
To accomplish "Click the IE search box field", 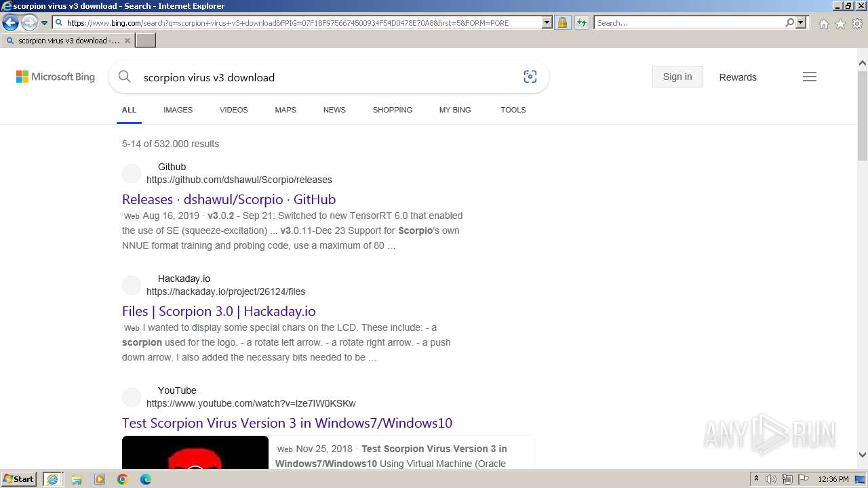I will [x=688, y=23].
